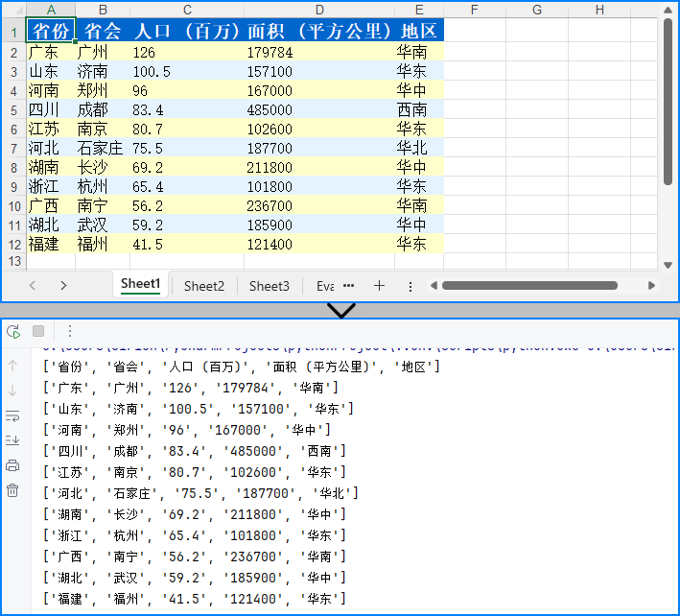Select the cell containing 杭州

coord(103,186)
